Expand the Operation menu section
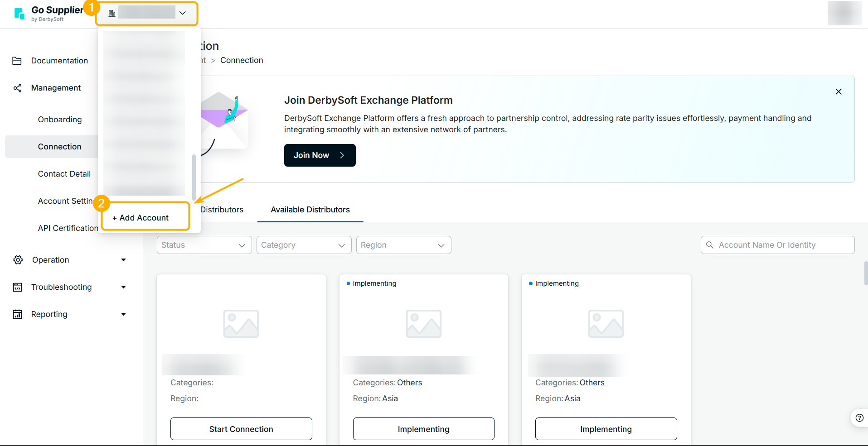The image size is (868, 446). pos(123,260)
